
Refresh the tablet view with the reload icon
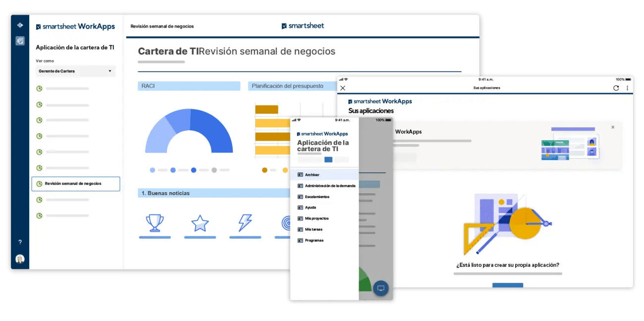[x=616, y=87]
